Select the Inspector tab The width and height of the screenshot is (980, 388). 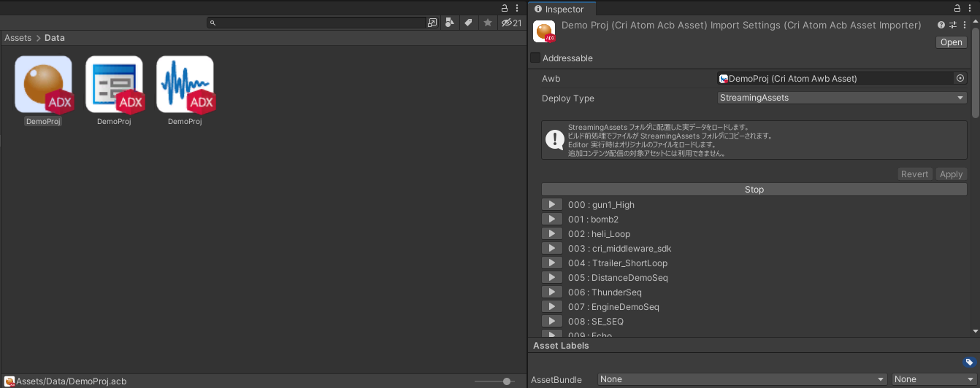click(564, 9)
